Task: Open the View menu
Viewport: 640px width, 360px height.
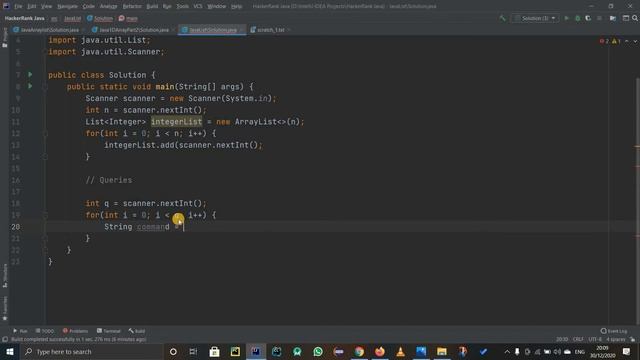Action: click(x=47, y=6)
